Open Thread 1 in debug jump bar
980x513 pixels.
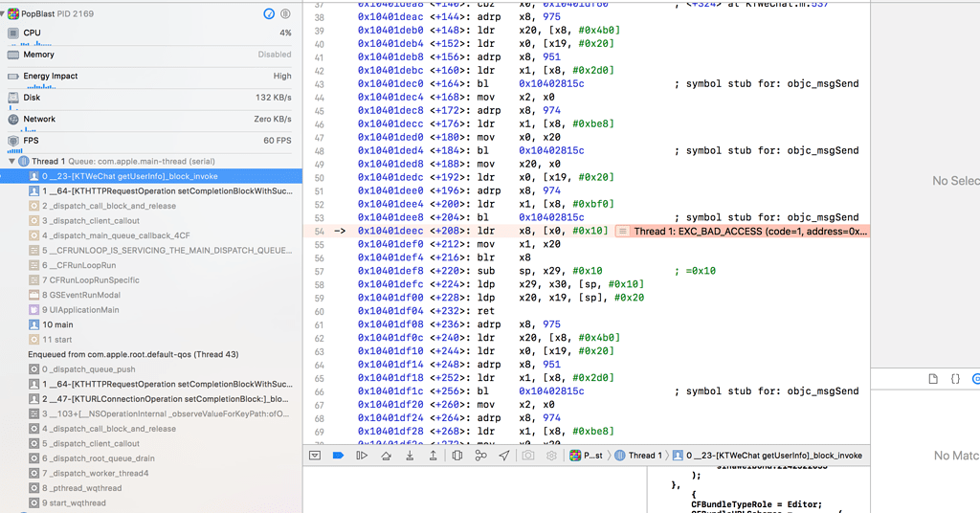click(638, 456)
